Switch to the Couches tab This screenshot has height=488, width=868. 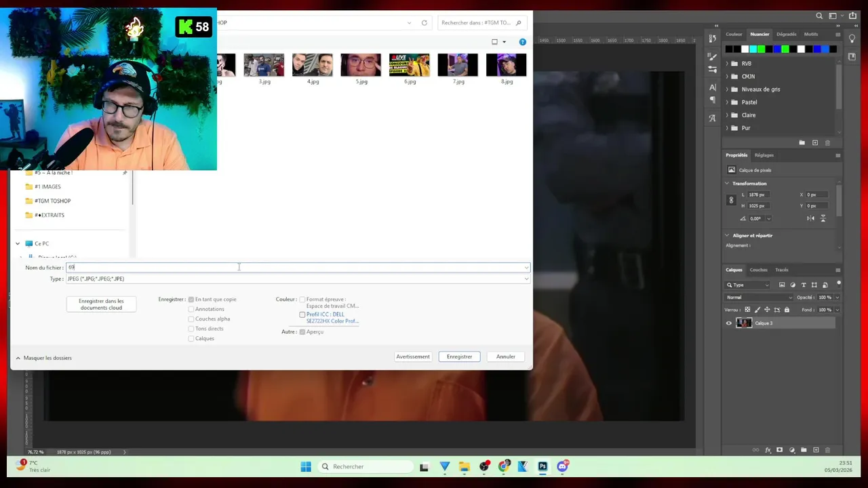tap(759, 270)
